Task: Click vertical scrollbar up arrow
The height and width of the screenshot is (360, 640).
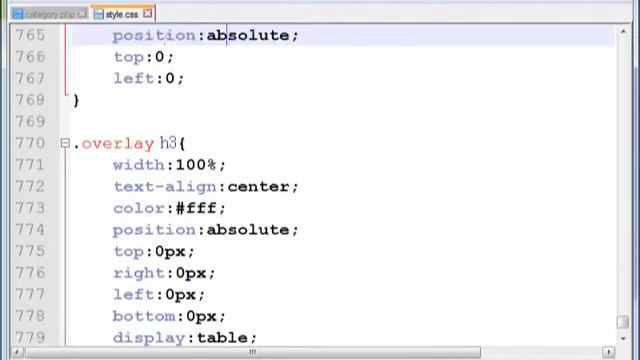Action: pos(623,31)
